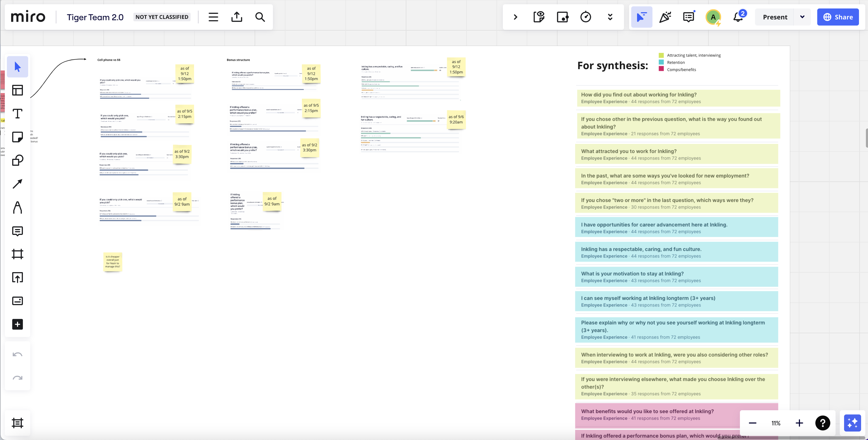Expand more collaboration tools double chevron
Image resolution: width=868 pixels, height=440 pixels.
tap(610, 17)
